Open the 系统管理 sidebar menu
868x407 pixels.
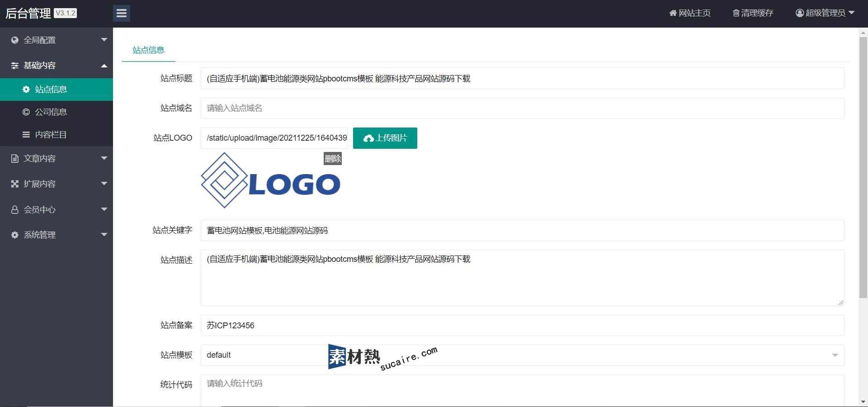(x=57, y=235)
